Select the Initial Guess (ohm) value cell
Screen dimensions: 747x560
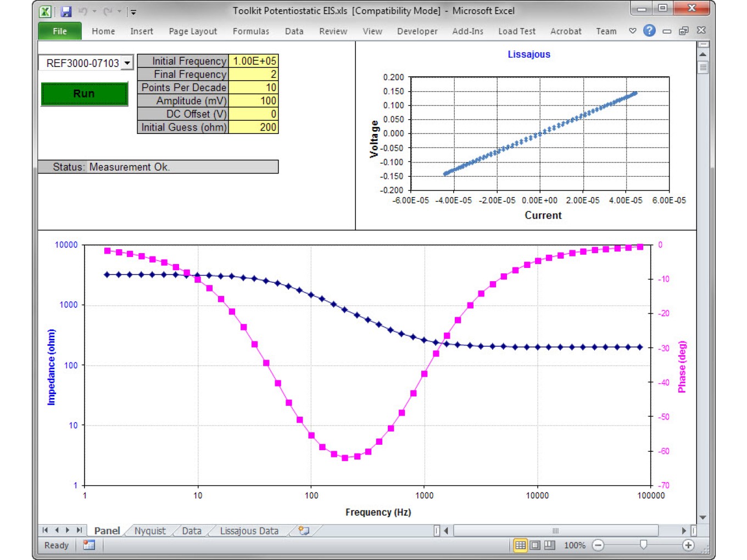tap(253, 127)
